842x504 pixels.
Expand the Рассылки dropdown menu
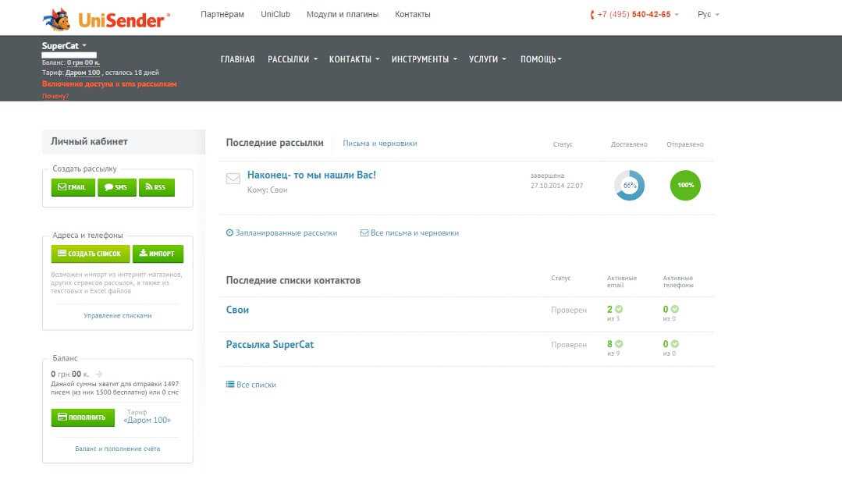[x=293, y=59]
